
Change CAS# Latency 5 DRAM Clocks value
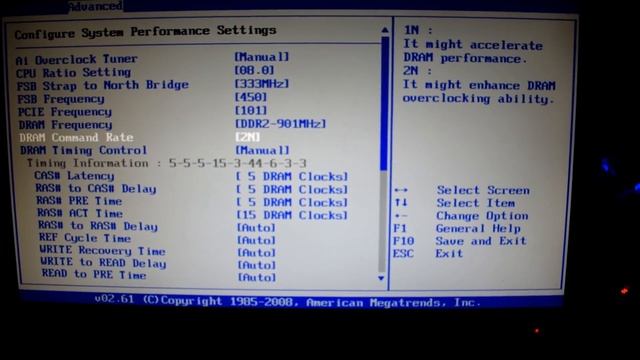tap(292, 177)
